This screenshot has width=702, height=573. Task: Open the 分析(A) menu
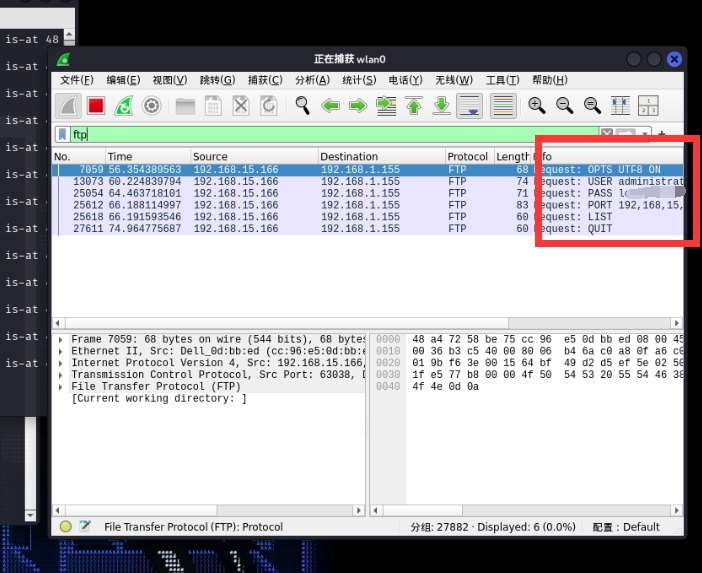312,80
